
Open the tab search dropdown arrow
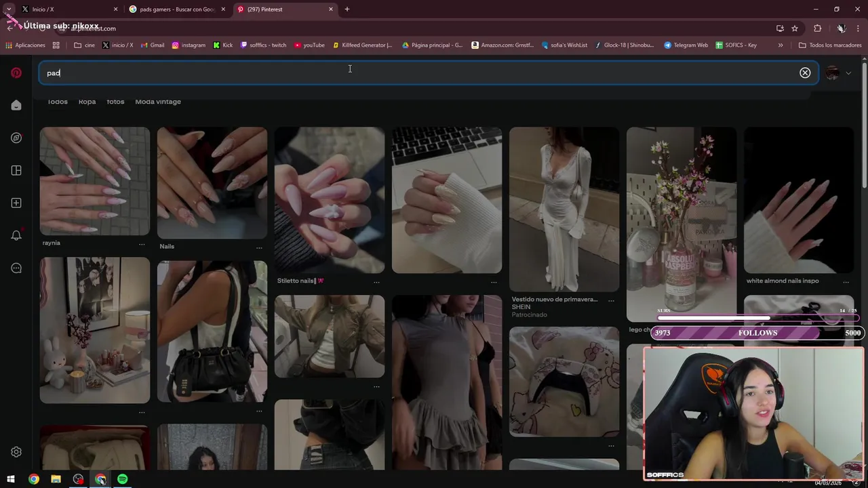pyautogui.click(x=8, y=9)
